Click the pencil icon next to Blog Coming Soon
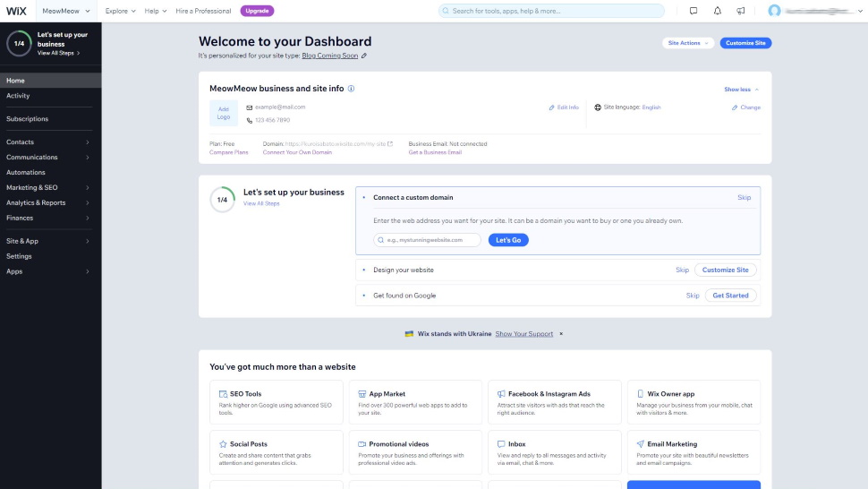Viewport: 868px width, 489px height. coord(363,56)
